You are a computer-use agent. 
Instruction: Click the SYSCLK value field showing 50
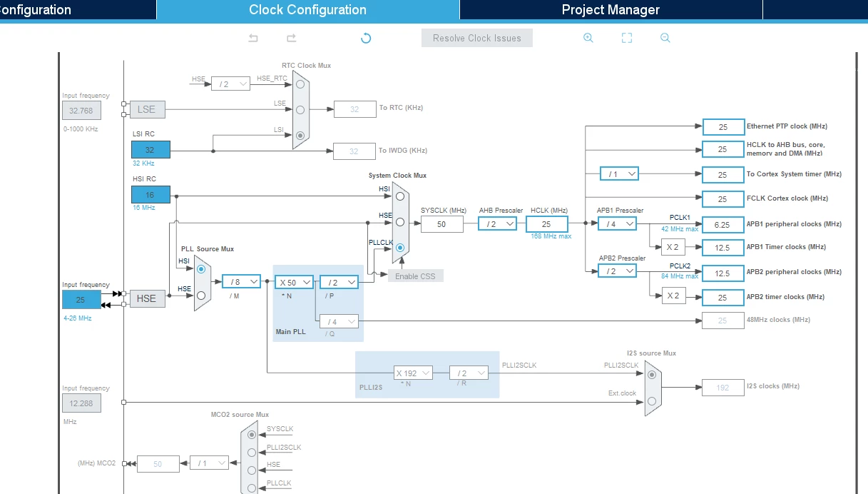point(441,224)
